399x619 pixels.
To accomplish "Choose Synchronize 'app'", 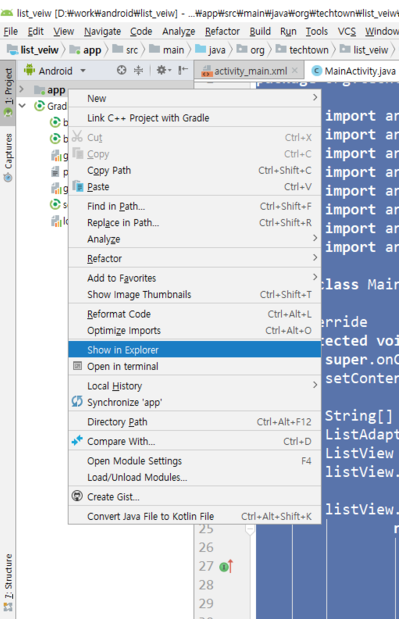I will (194, 402).
